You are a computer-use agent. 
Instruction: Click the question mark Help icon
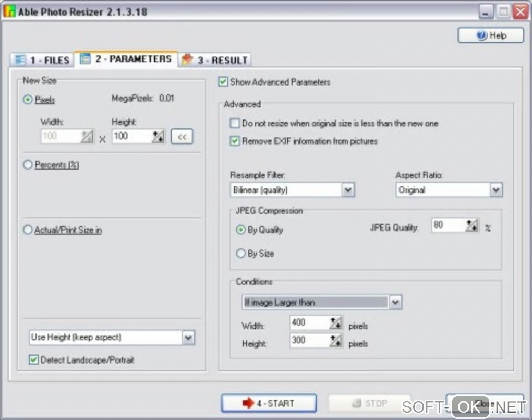pos(481,35)
